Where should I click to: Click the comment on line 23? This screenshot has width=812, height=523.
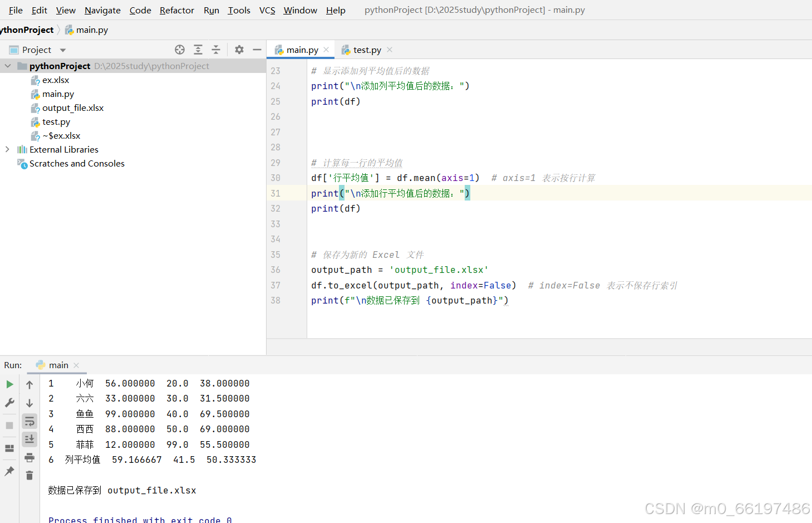(370, 71)
